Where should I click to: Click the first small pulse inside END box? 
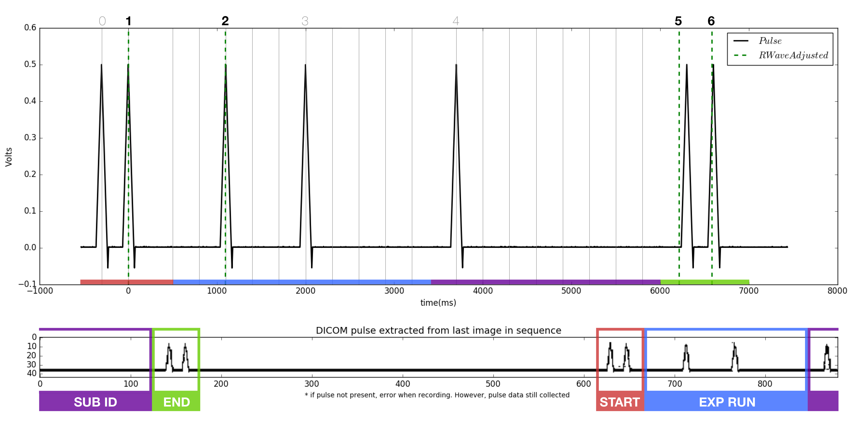(x=169, y=357)
